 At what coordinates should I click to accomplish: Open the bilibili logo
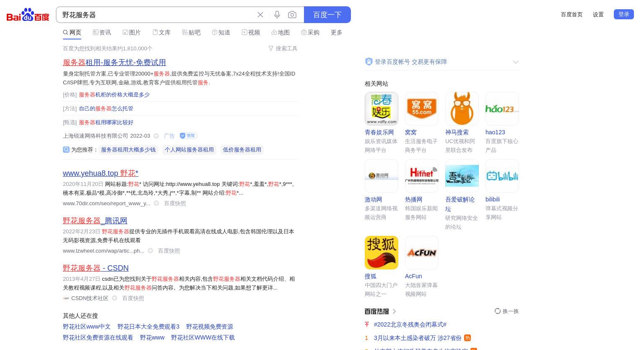click(x=502, y=176)
